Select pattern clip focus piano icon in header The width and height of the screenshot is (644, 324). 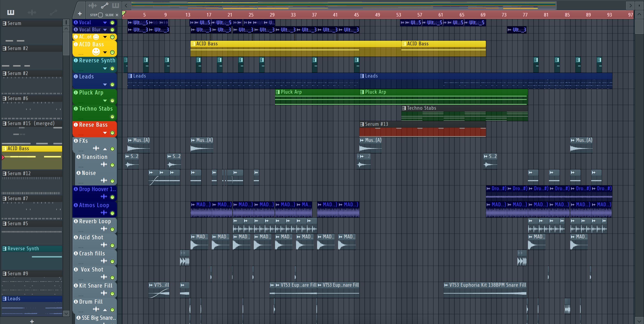116,5
